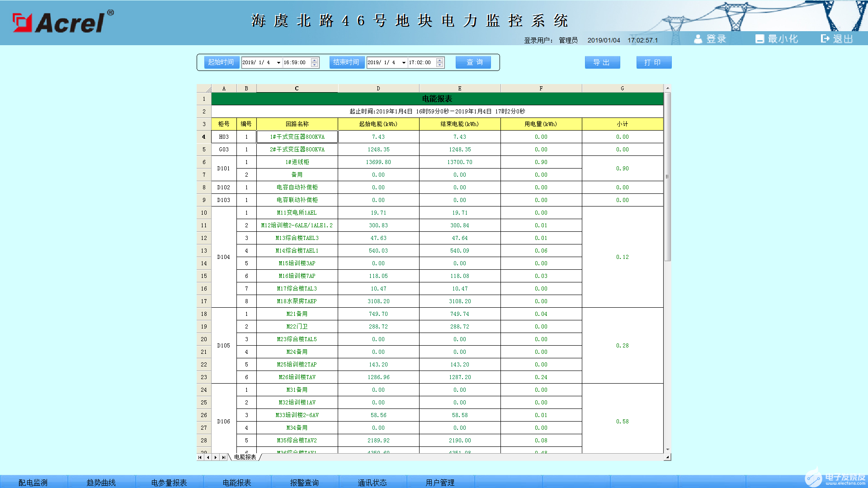Viewport: 868px width, 488px height.
Task: Decrease end time with down spinner
Action: (440, 65)
